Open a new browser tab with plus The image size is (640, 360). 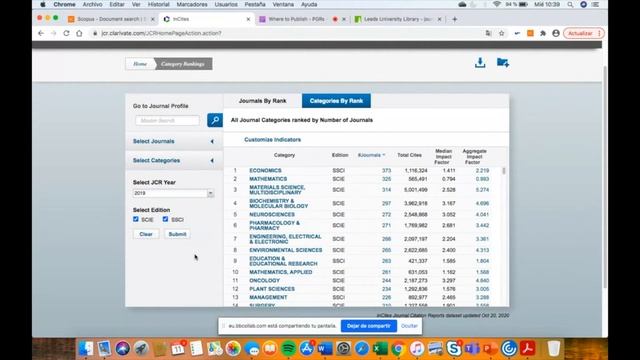pos(454,19)
